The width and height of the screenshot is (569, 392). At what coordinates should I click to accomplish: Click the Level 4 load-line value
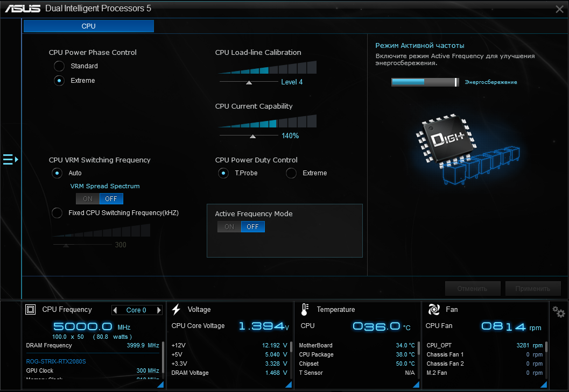[292, 82]
